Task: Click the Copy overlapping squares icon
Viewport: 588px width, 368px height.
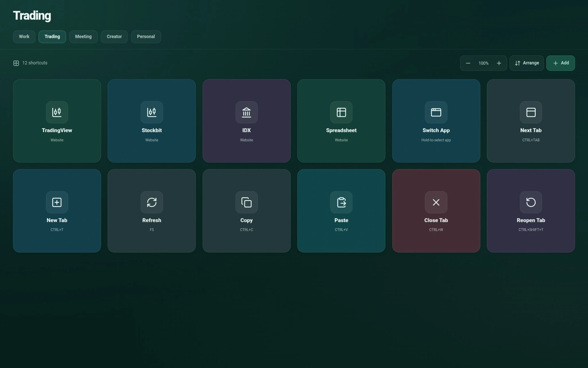Action: [x=246, y=202]
